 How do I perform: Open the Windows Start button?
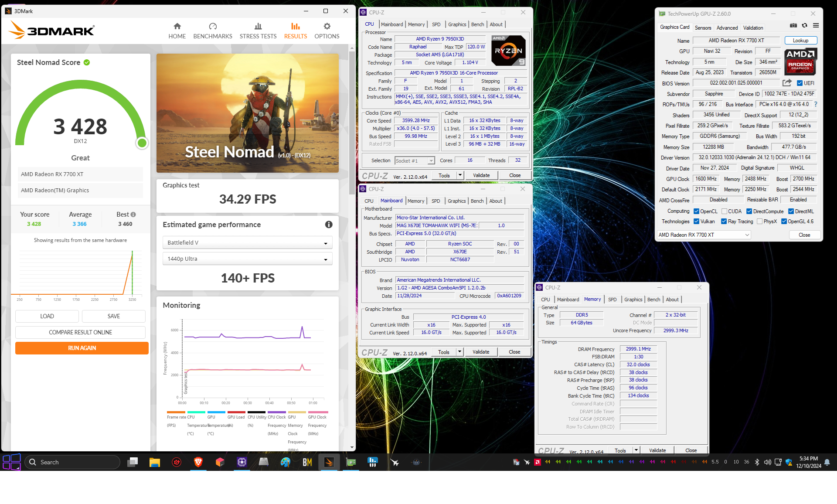(x=12, y=462)
